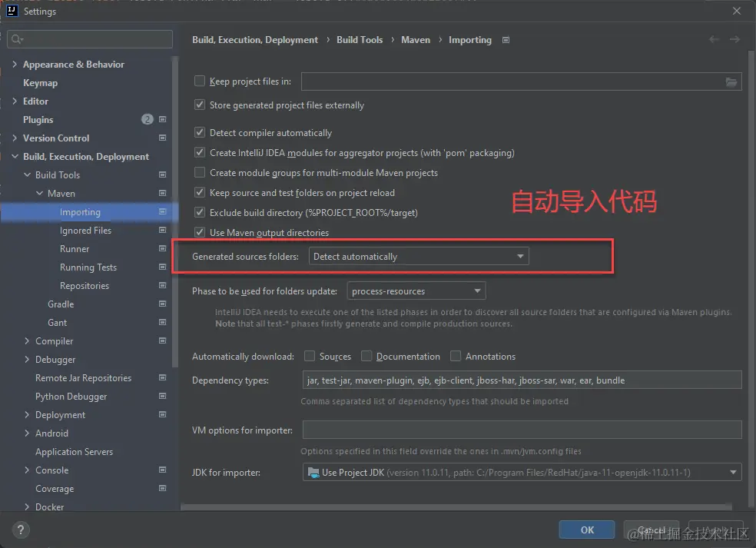Toggle Exclude build directory checkbox
Viewport: 756px width, 548px height.
tap(199, 212)
